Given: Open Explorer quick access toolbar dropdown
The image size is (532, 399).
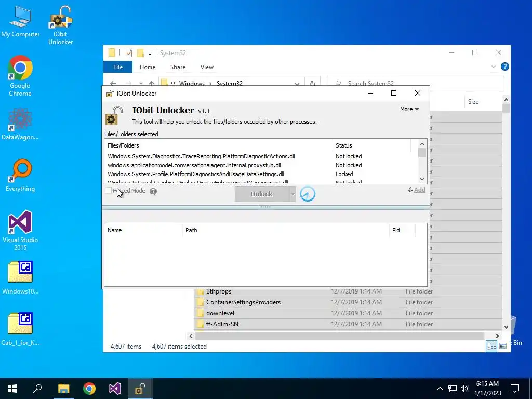Looking at the screenshot, I should [150, 54].
